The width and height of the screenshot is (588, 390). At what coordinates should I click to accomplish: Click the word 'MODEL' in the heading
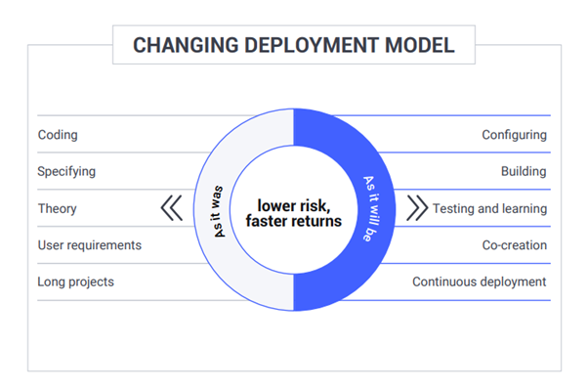pyautogui.click(x=420, y=45)
